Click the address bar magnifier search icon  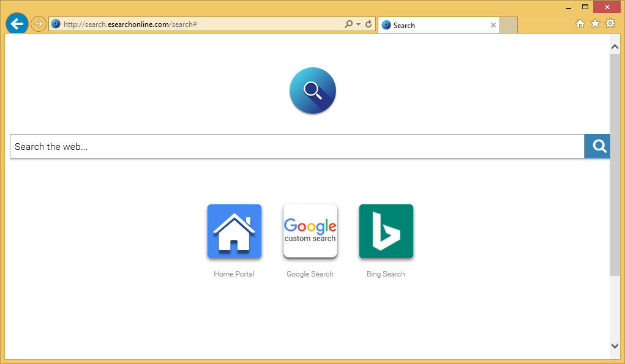pyautogui.click(x=348, y=24)
